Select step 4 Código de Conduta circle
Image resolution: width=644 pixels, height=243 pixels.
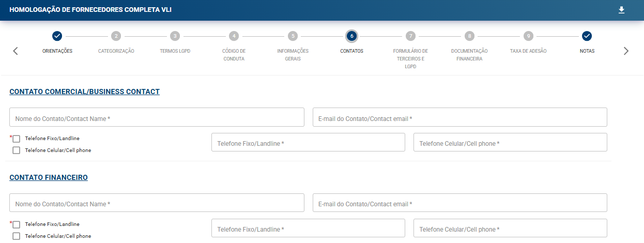tap(234, 36)
